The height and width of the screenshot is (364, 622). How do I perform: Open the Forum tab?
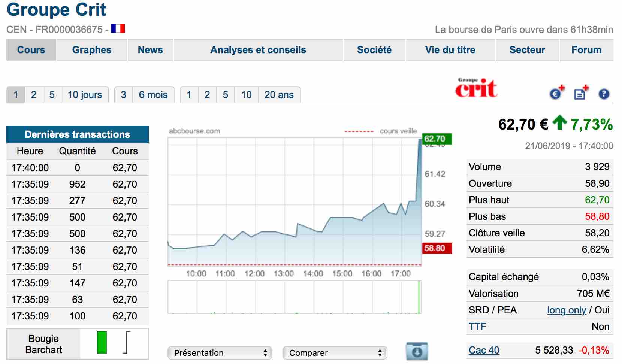click(586, 50)
